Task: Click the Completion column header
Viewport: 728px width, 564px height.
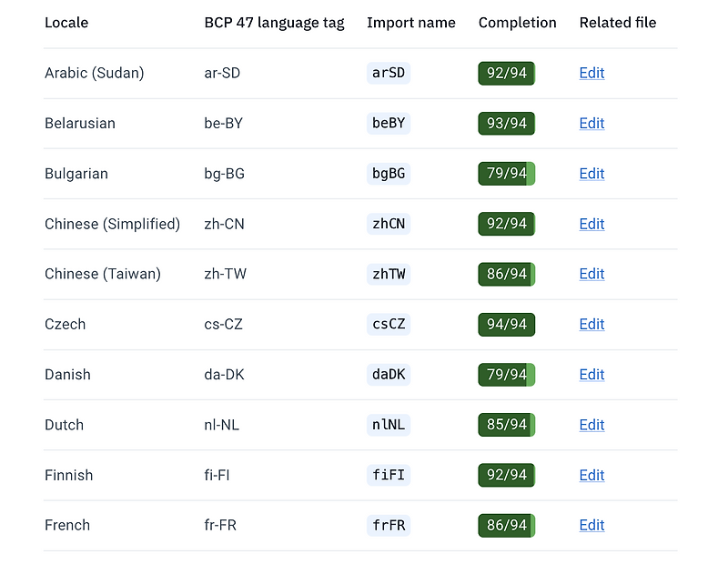Action: pyautogui.click(x=517, y=22)
